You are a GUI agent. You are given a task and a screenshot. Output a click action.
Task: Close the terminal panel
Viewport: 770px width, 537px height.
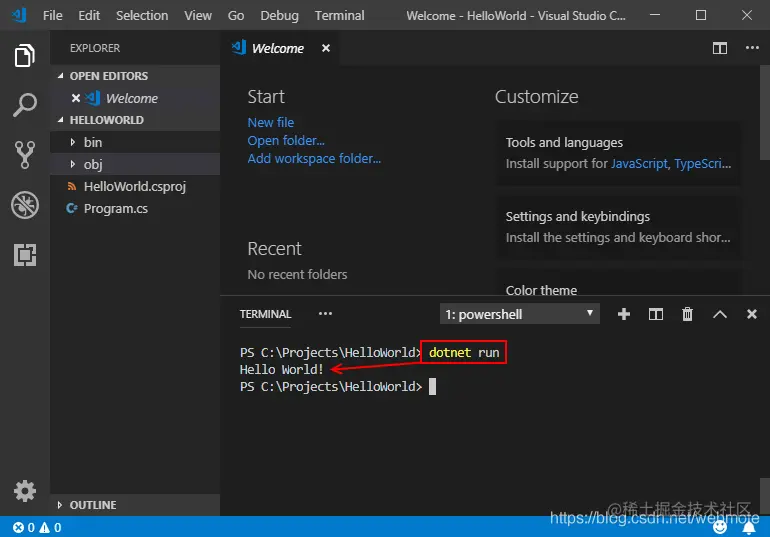(751, 314)
